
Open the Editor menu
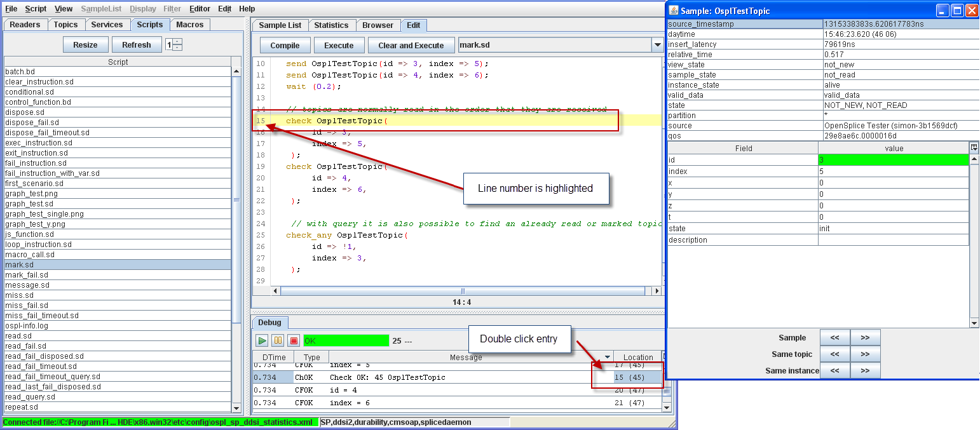pos(200,9)
